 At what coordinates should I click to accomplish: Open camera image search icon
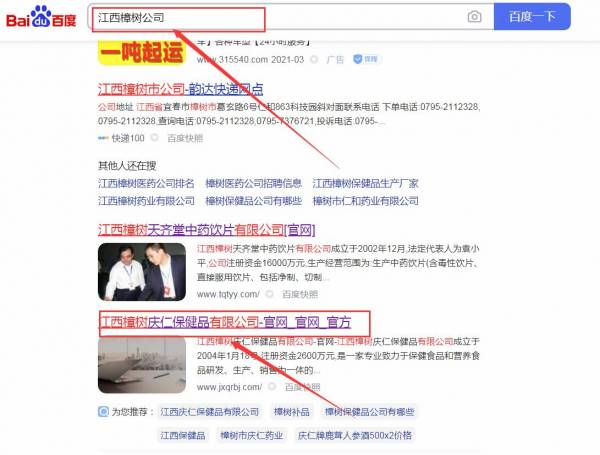474,17
